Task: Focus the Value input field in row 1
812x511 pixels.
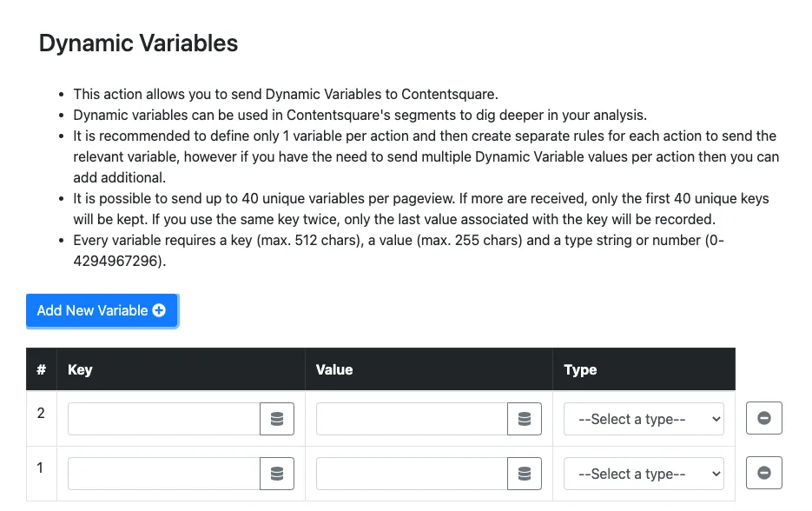Action: click(x=412, y=474)
